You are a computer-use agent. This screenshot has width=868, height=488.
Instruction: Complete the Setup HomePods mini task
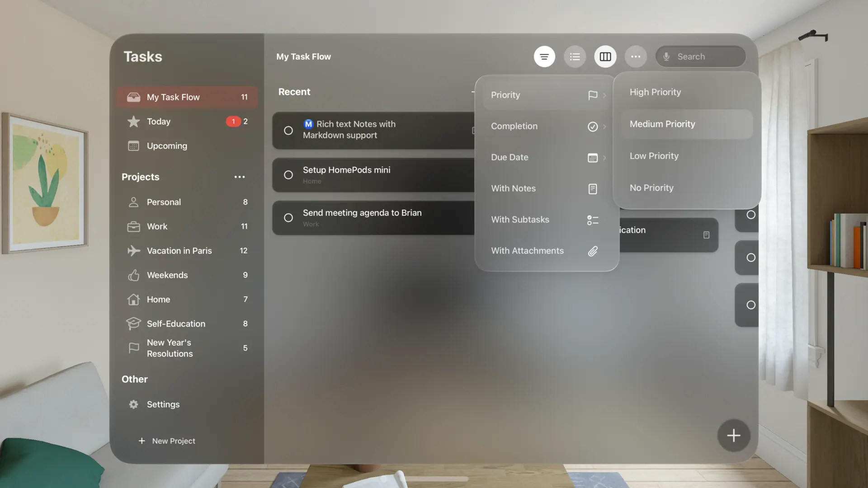[x=288, y=175]
